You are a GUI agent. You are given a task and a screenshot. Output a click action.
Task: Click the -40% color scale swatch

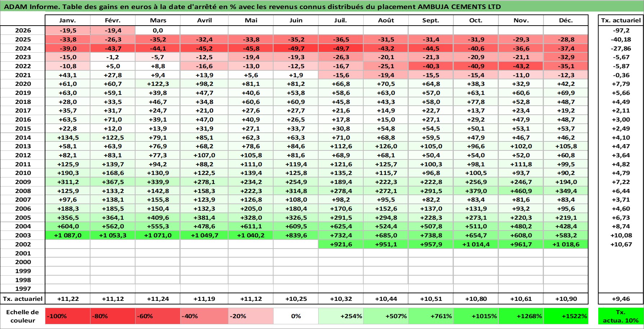(x=204, y=316)
